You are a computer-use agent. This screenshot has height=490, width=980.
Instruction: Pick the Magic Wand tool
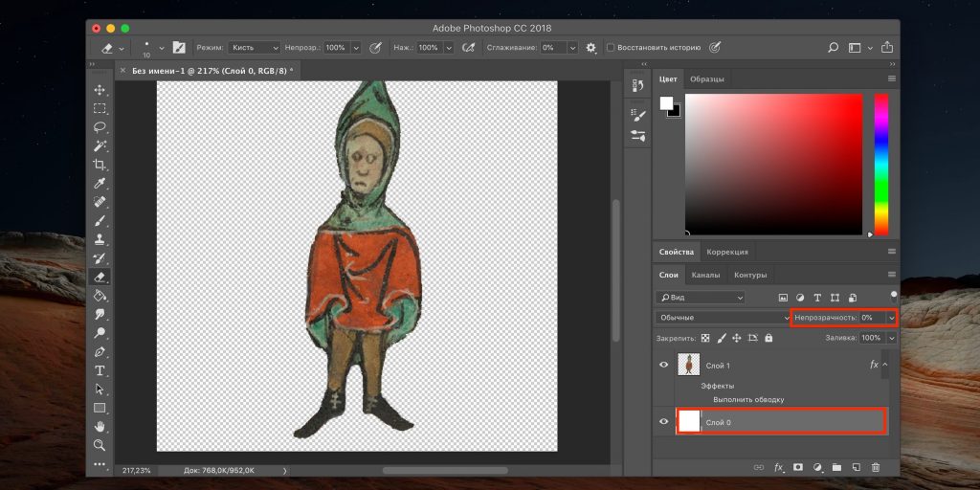[x=100, y=146]
